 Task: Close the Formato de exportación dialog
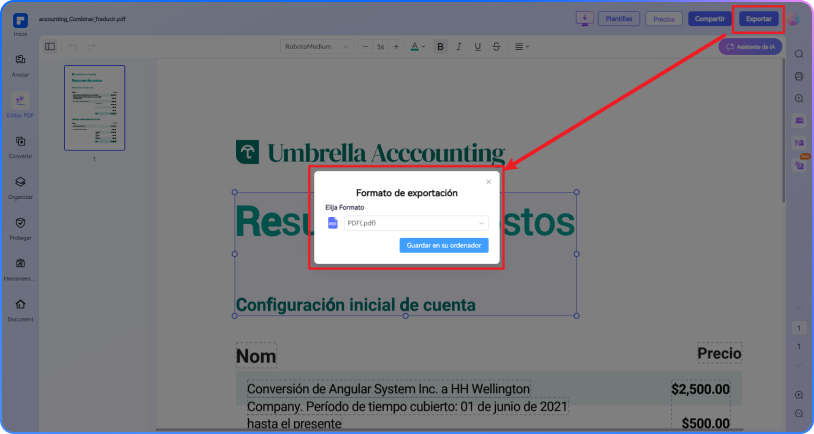(489, 182)
